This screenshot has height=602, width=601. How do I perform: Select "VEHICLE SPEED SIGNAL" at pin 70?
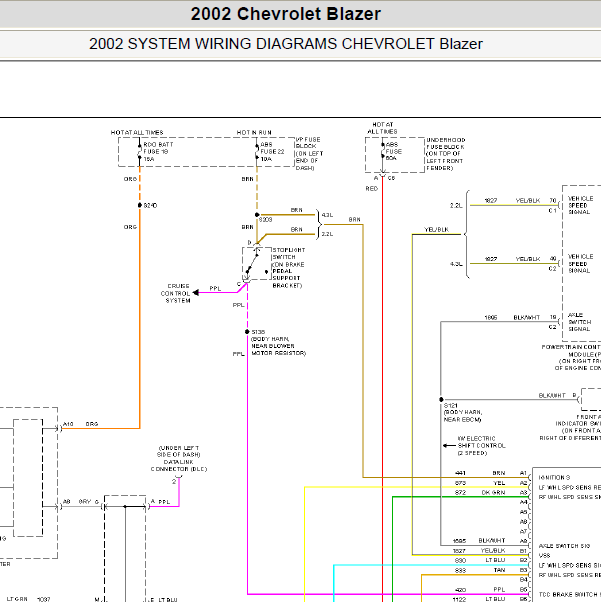click(x=581, y=205)
